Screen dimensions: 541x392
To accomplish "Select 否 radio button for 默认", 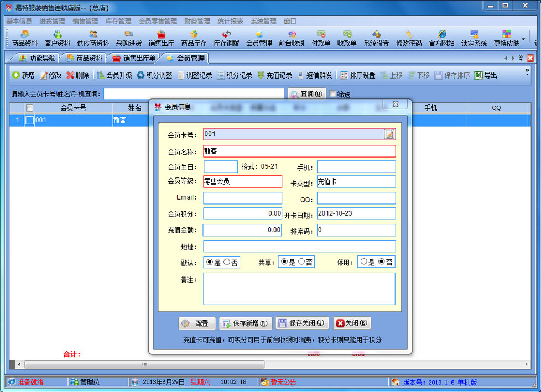I will [x=227, y=262].
